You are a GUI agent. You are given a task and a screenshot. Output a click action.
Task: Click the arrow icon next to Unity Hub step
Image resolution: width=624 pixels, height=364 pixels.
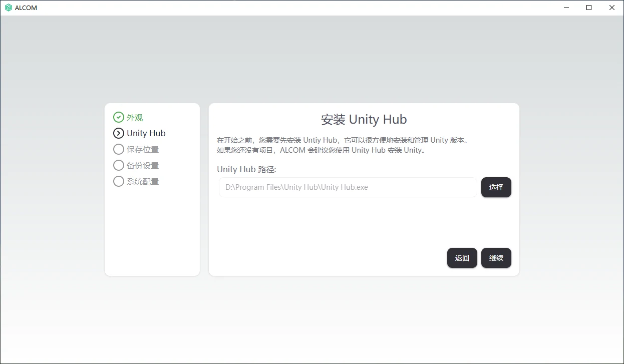point(118,133)
